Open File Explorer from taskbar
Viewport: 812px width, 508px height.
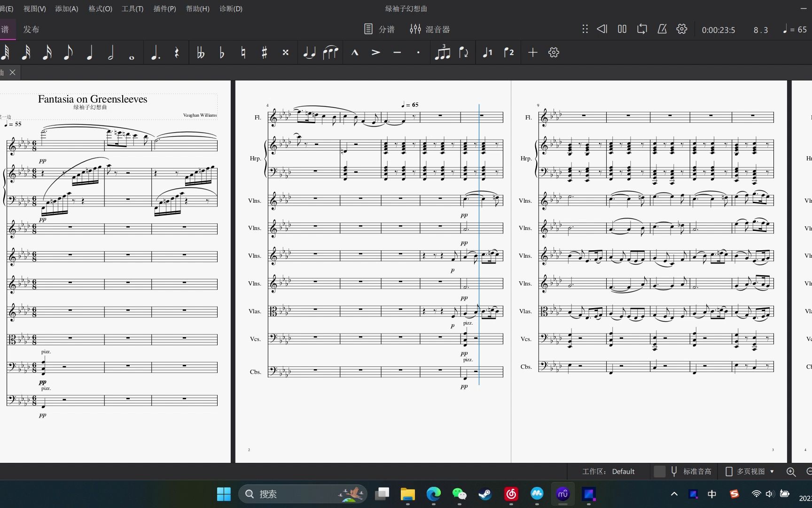coord(407,494)
